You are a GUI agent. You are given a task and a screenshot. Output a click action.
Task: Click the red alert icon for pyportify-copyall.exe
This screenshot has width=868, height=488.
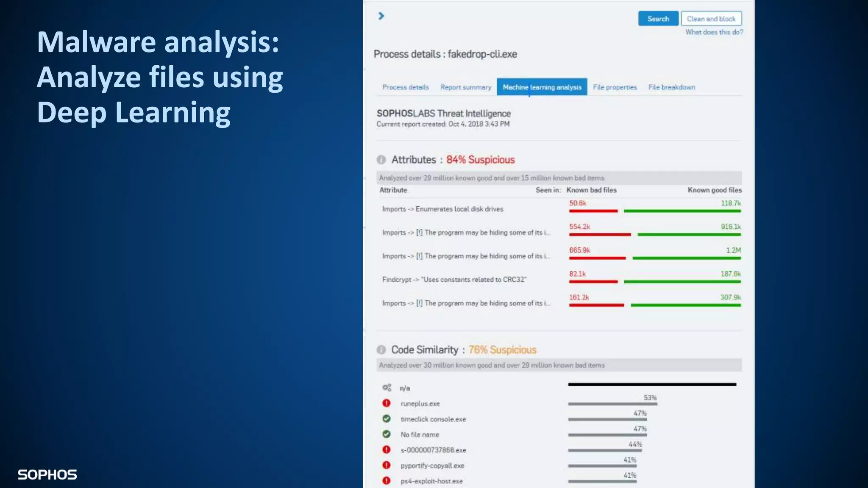tap(387, 465)
